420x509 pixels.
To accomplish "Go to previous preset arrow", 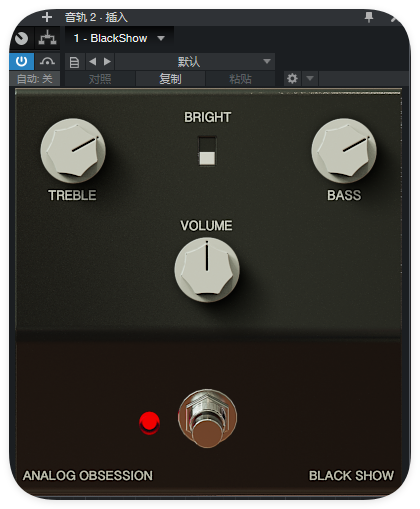I will click(x=93, y=62).
